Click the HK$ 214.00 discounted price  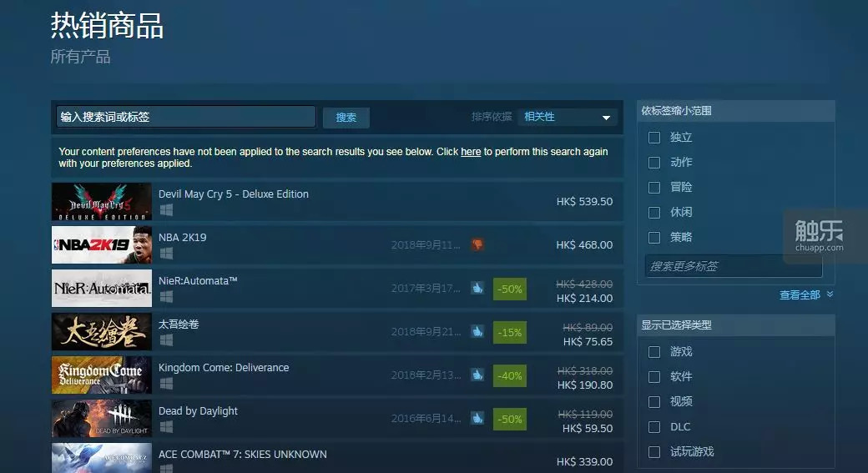tap(584, 298)
